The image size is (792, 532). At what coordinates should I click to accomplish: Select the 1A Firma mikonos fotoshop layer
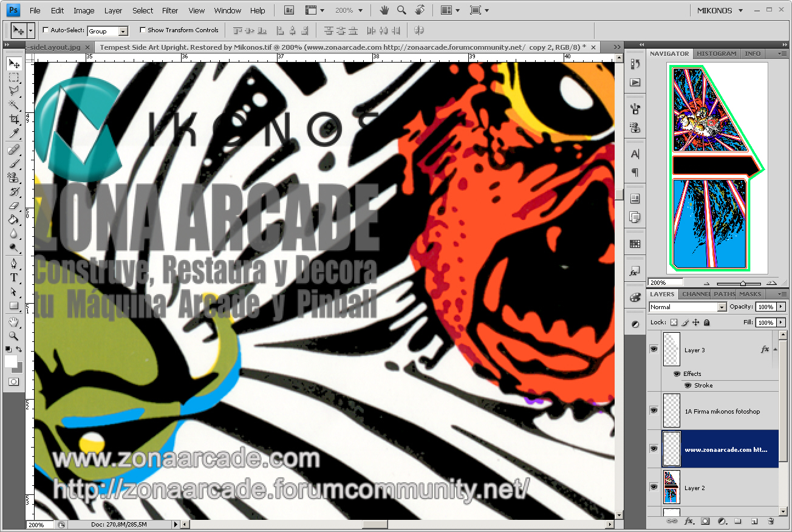[x=722, y=411]
